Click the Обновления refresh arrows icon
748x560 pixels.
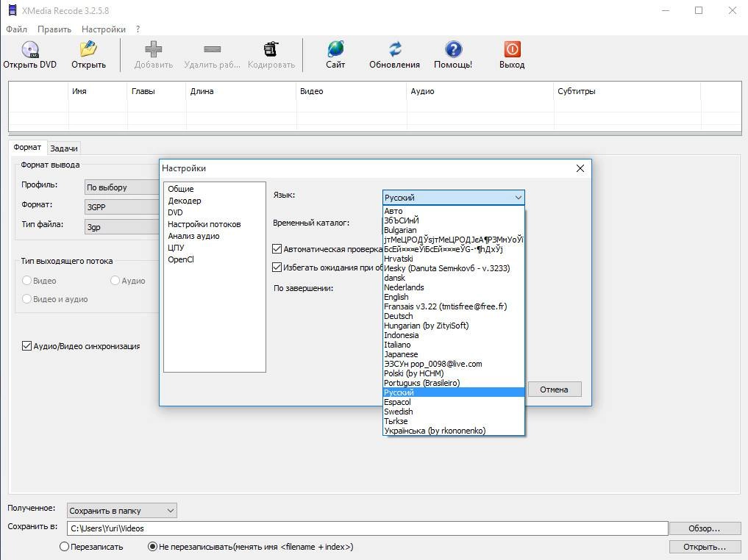pyautogui.click(x=394, y=49)
